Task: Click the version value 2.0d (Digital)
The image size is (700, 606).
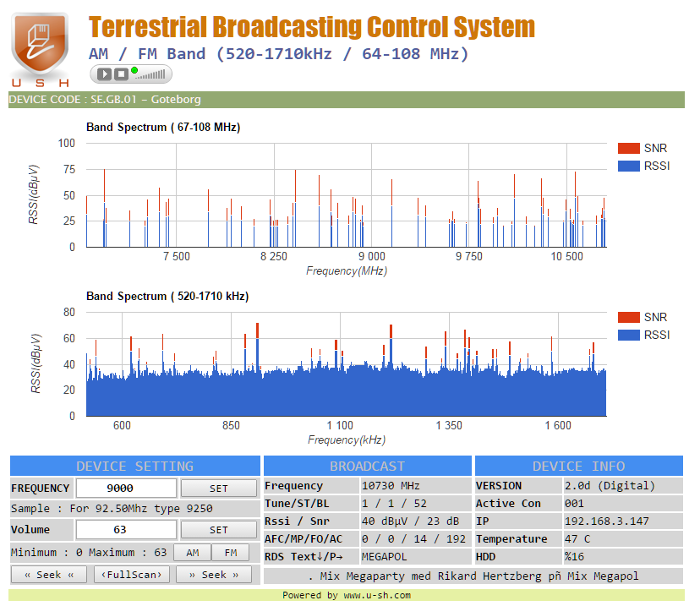Action: pyautogui.click(x=610, y=485)
